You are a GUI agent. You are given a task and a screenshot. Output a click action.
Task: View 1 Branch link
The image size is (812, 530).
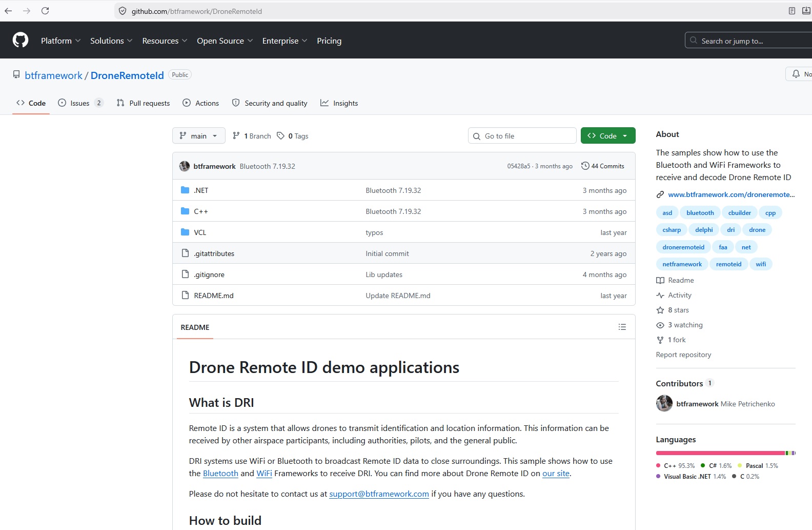[252, 136]
